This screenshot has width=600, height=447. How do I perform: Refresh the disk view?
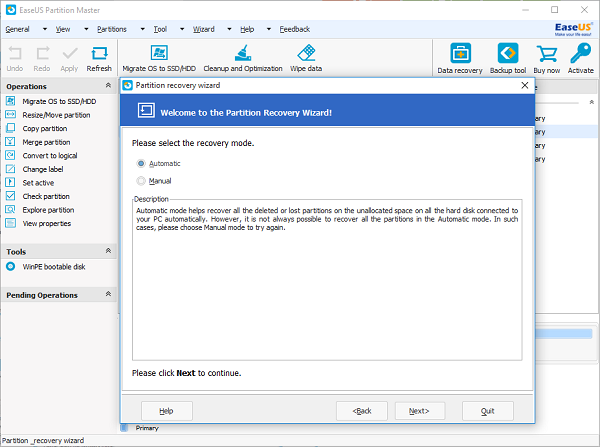pyautogui.click(x=99, y=59)
